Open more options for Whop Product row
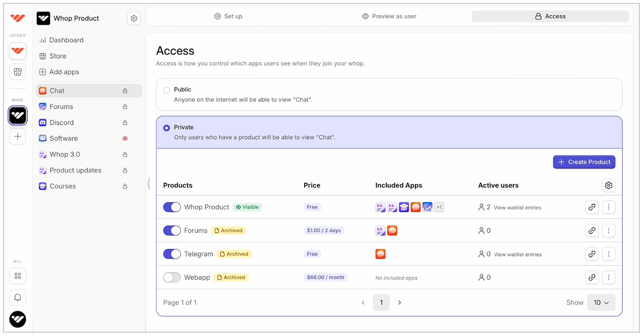 click(609, 207)
